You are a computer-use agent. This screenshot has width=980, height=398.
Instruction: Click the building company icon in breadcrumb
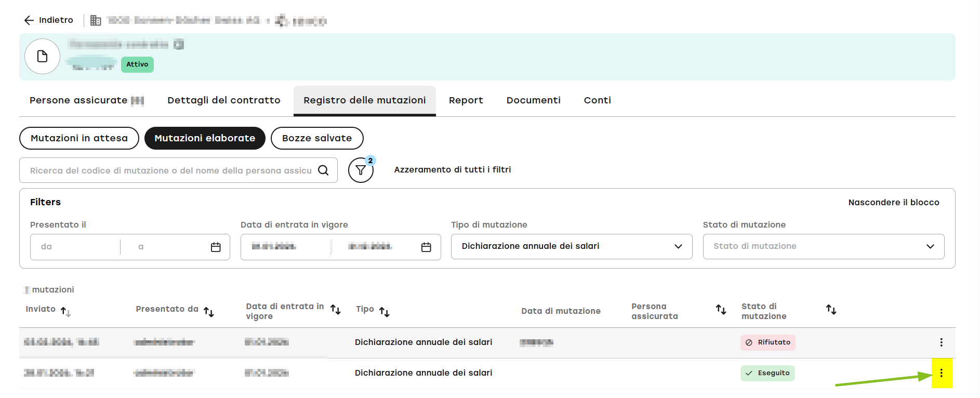[x=96, y=20]
